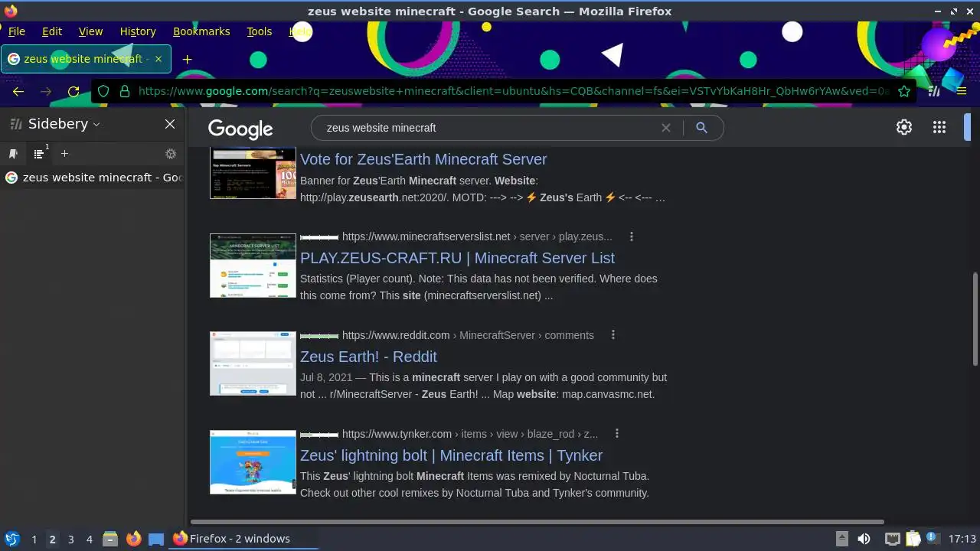Open the removable media eject tray icon

(x=841, y=539)
